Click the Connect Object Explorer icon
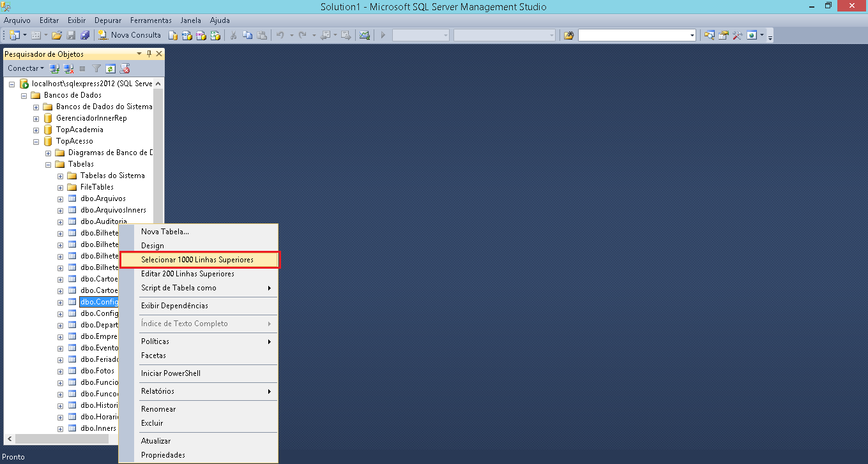This screenshot has height=464, width=868. point(55,68)
